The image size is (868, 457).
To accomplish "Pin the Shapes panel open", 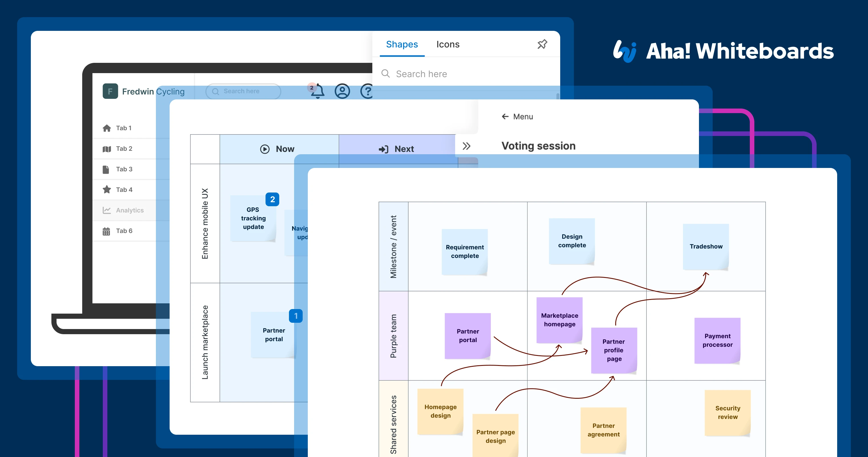I will [x=542, y=44].
